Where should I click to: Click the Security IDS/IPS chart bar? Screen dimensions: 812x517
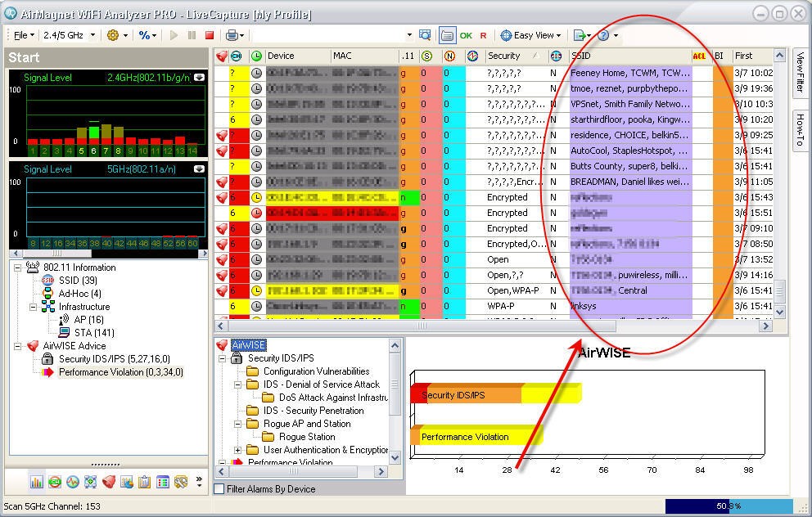[495, 395]
